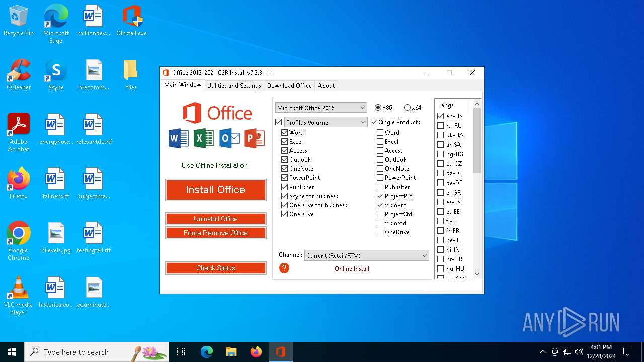
Task: Open the About tab
Action: click(326, 86)
